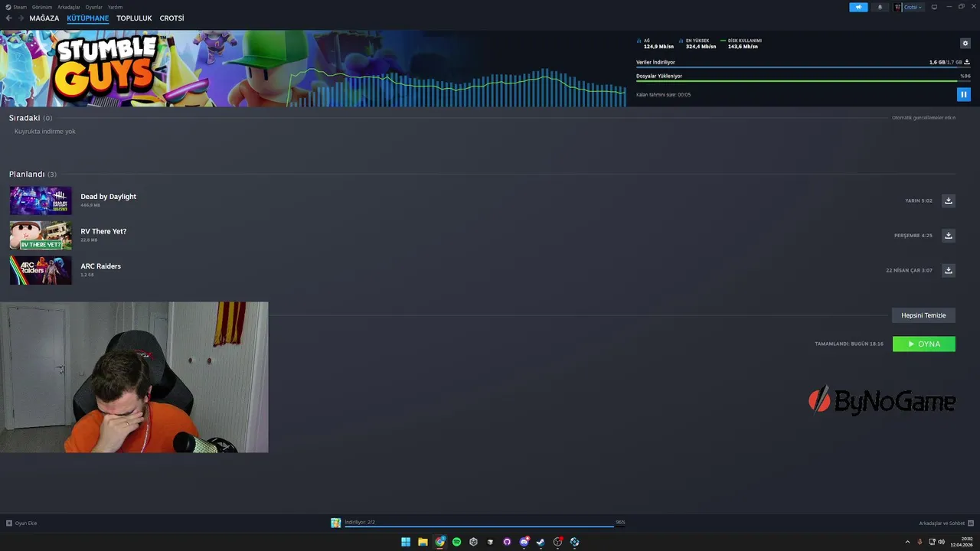Click Kalan tahmini süre 00:05 text
This screenshot has height=551, width=980.
pos(663,95)
